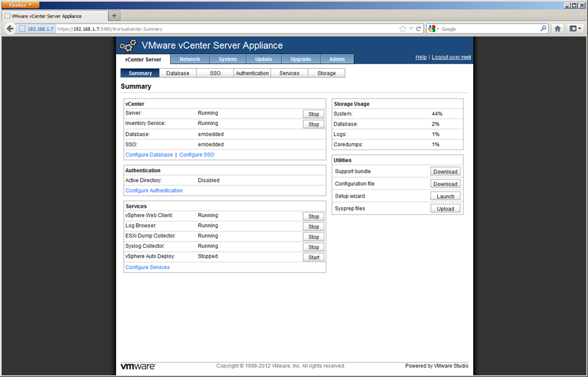
Task: Open a new tab with the plus icon
Action: click(x=114, y=16)
